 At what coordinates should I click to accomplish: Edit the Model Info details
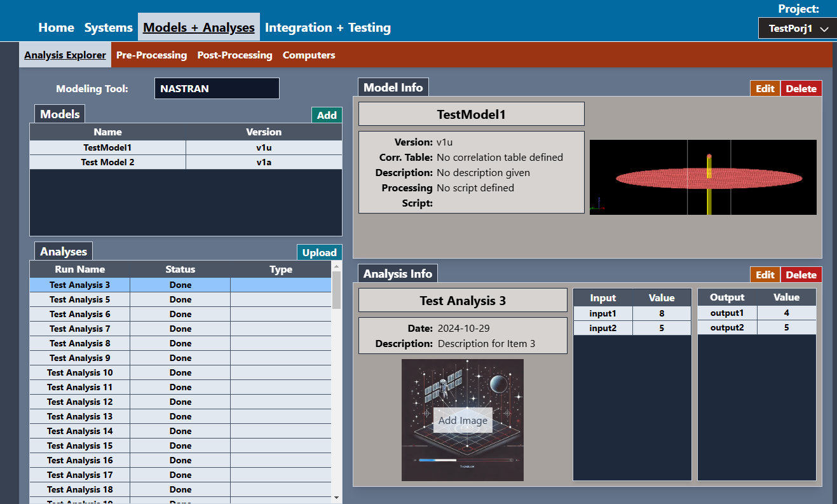tap(765, 88)
